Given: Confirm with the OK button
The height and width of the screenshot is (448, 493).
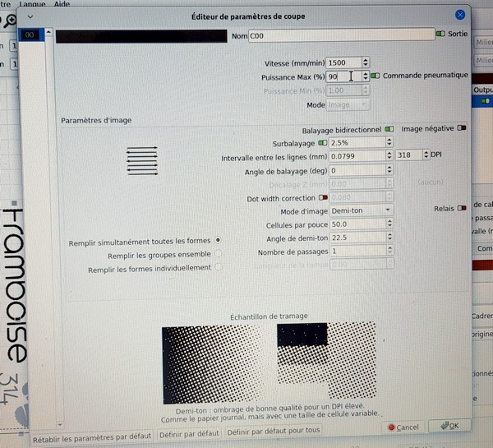Looking at the screenshot, I should 449,426.
